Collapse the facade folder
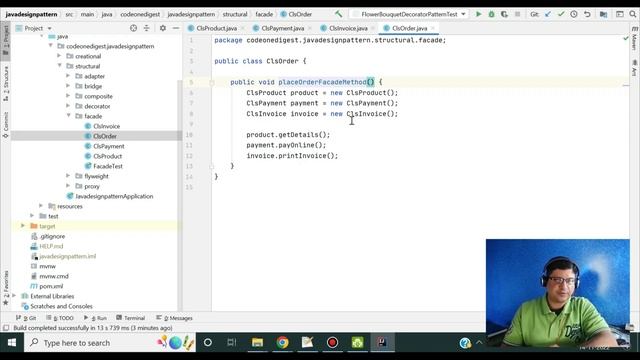640x360 pixels. pos(69,116)
